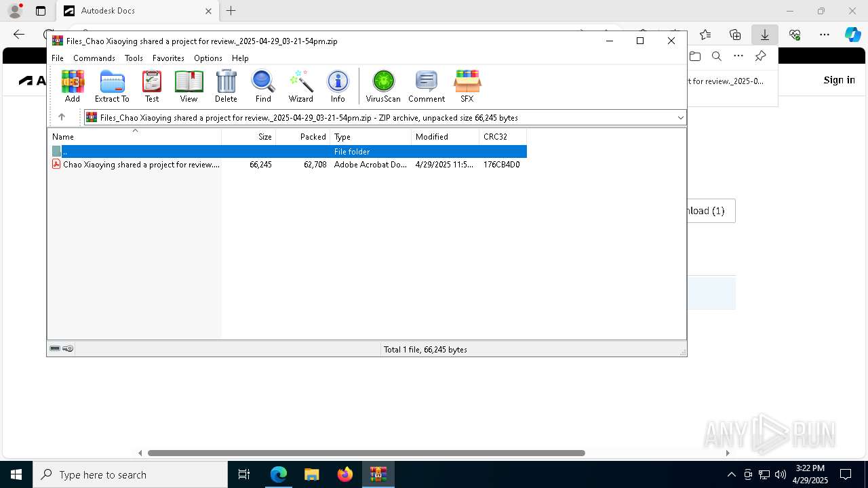Click the SFX toolbar icon
868x488 pixels.
(x=467, y=86)
